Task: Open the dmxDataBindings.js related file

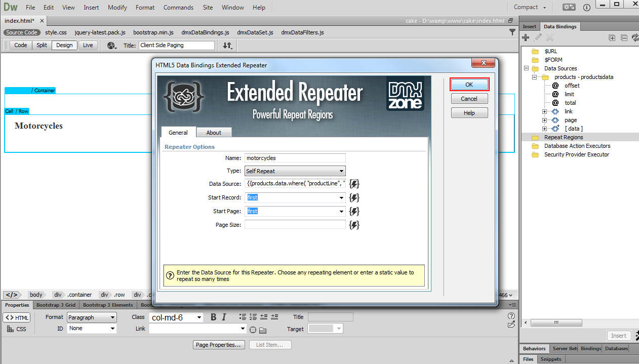Action: (206, 32)
